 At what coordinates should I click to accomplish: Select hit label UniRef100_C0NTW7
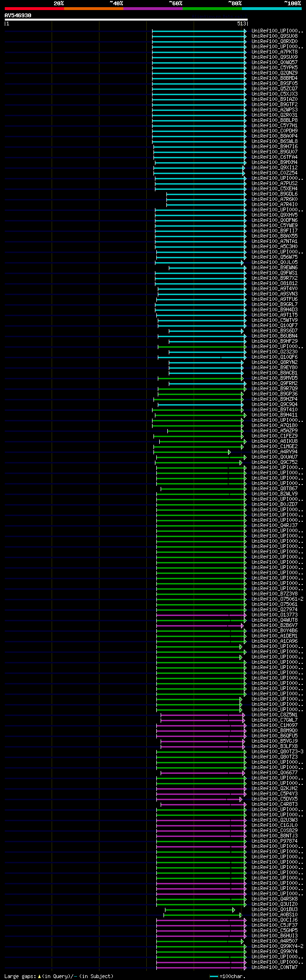click(x=274, y=968)
